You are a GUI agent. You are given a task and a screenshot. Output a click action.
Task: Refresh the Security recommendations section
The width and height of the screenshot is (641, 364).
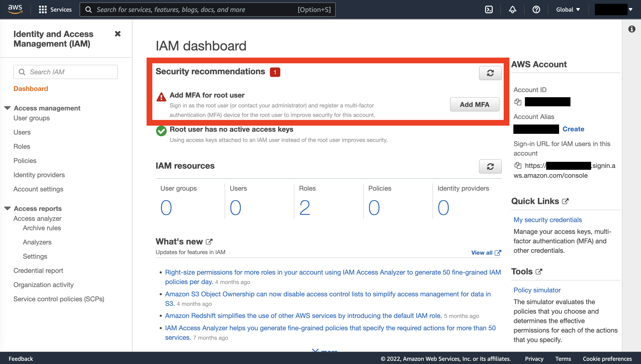[x=490, y=73]
